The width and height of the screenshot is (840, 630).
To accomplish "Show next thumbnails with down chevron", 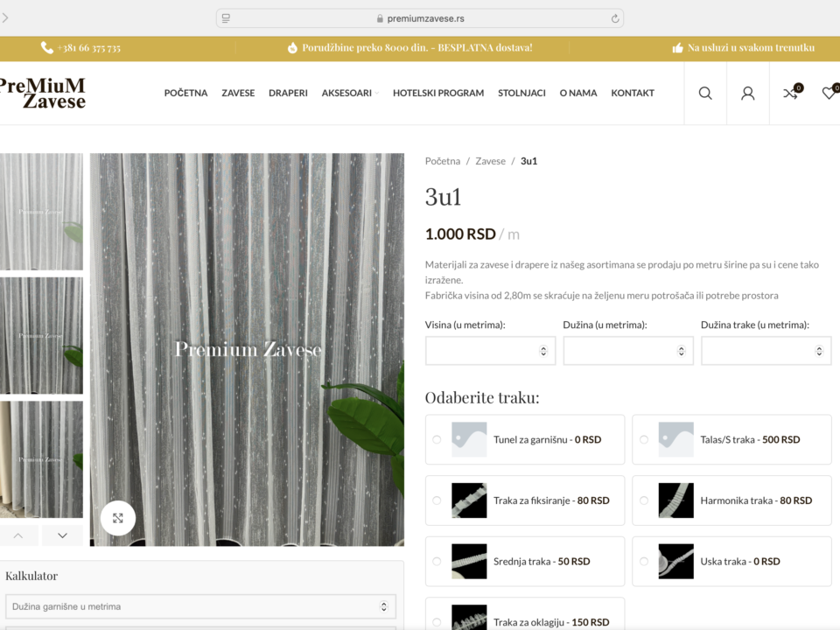I will tap(62, 535).
